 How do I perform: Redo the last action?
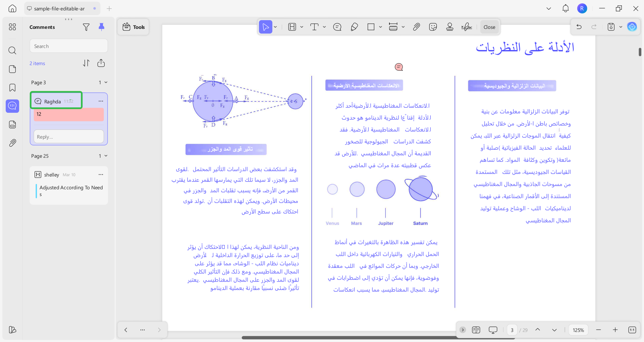tap(594, 27)
